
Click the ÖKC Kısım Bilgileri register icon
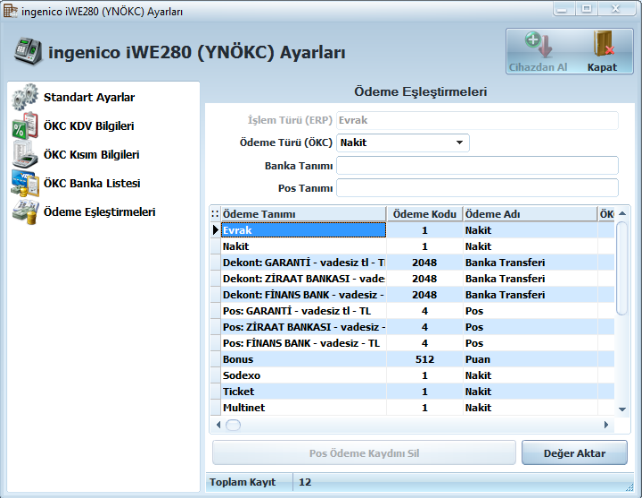[x=25, y=154]
